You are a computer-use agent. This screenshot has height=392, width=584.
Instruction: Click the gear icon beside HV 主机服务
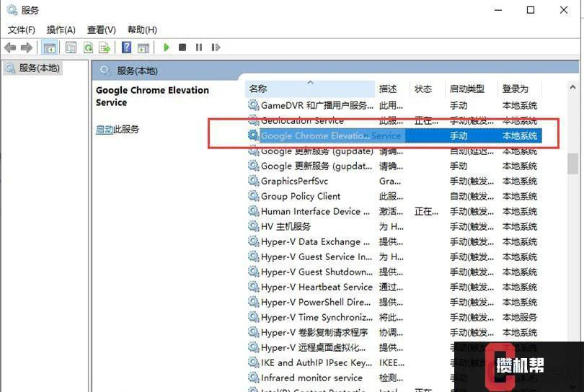pos(254,226)
